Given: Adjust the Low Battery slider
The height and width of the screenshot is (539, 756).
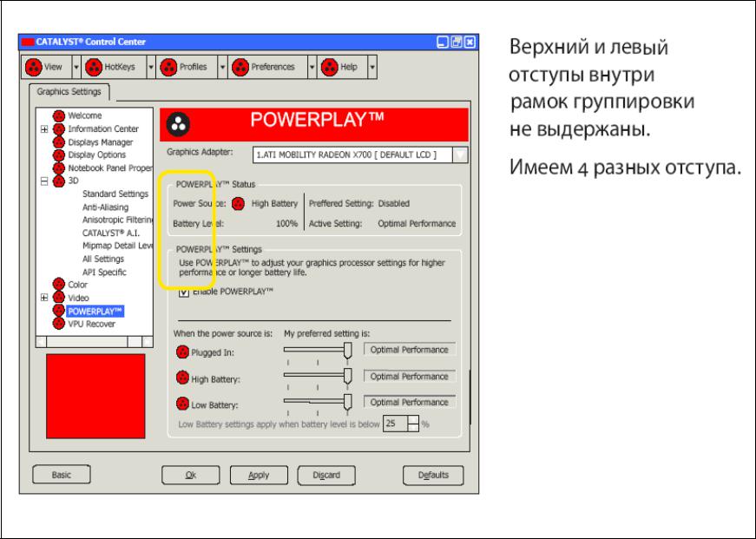Looking at the screenshot, I should [318, 402].
